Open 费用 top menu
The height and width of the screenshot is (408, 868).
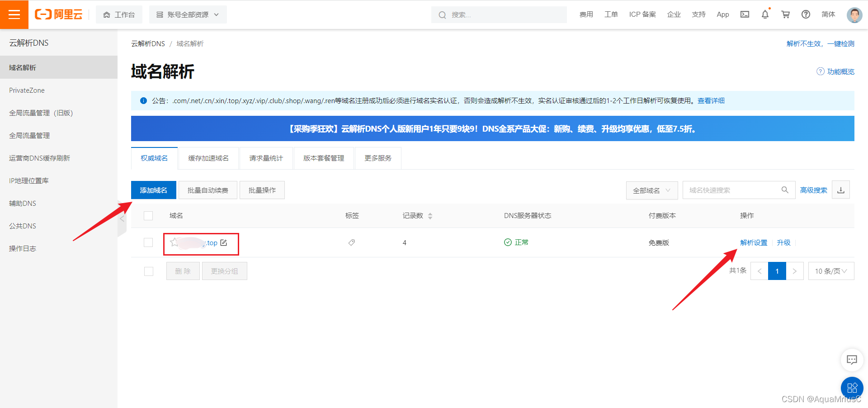pyautogui.click(x=586, y=14)
